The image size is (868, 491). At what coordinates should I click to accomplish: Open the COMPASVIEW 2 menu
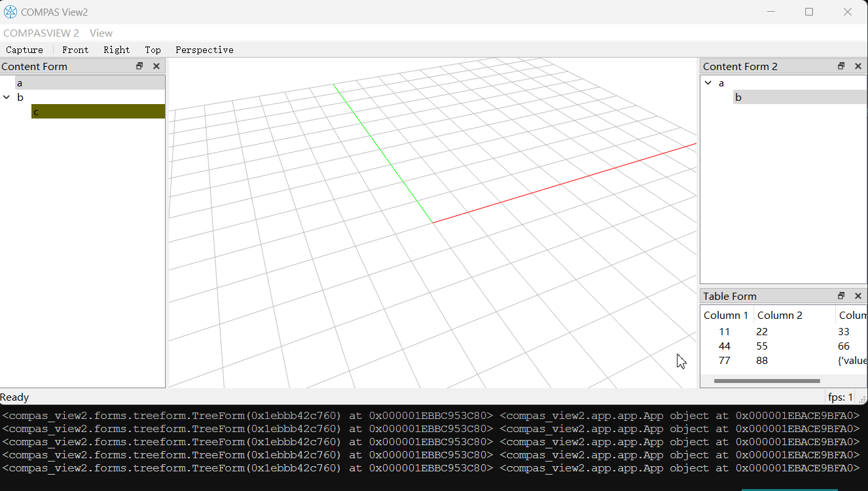41,33
